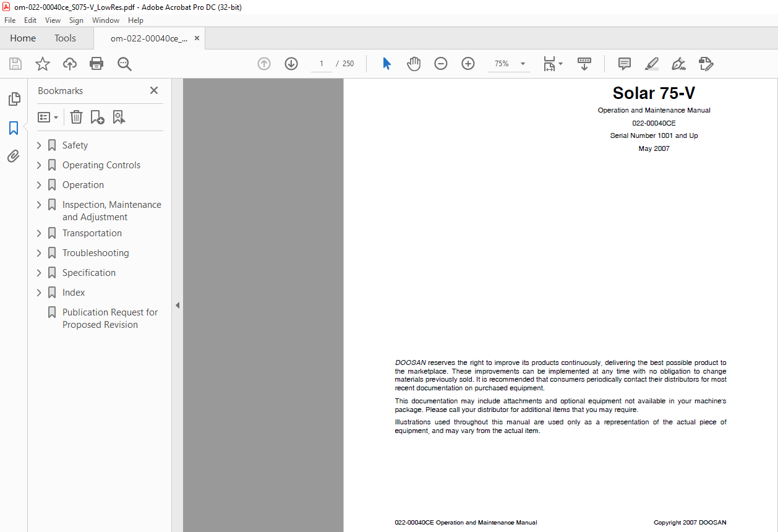Image resolution: width=778 pixels, height=532 pixels.
Task: Click the Save file icon
Action: point(15,64)
